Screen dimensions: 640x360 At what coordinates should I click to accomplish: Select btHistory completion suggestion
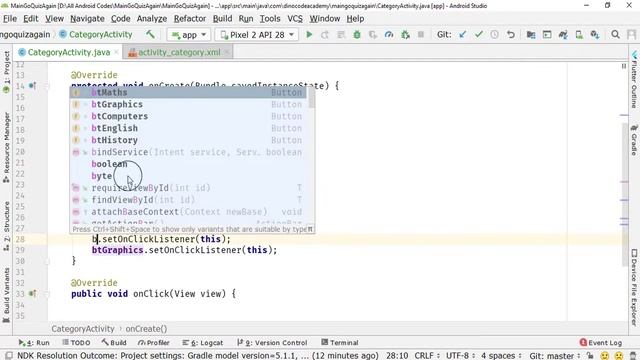188,140
